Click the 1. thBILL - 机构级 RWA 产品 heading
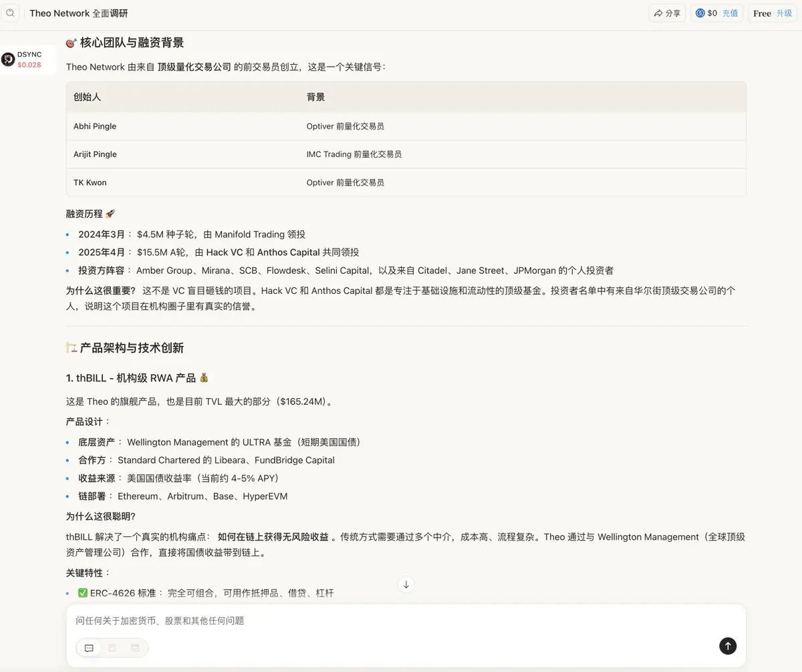Viewport: 802px width, 672px height. [137, 378]
